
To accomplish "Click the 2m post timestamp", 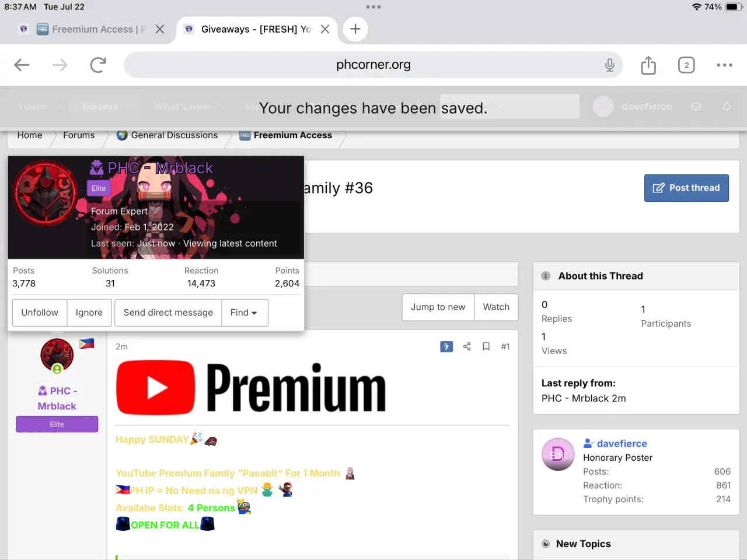I will 121,346.
